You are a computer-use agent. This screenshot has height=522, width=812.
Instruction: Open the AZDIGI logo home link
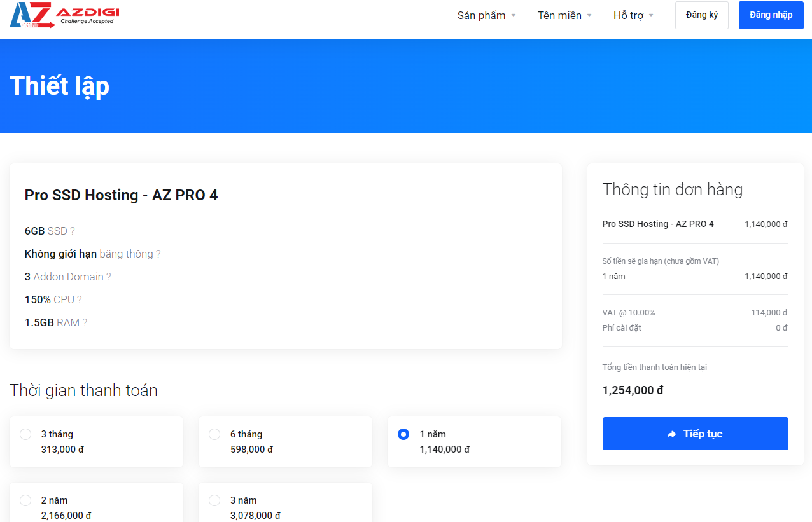64,15
